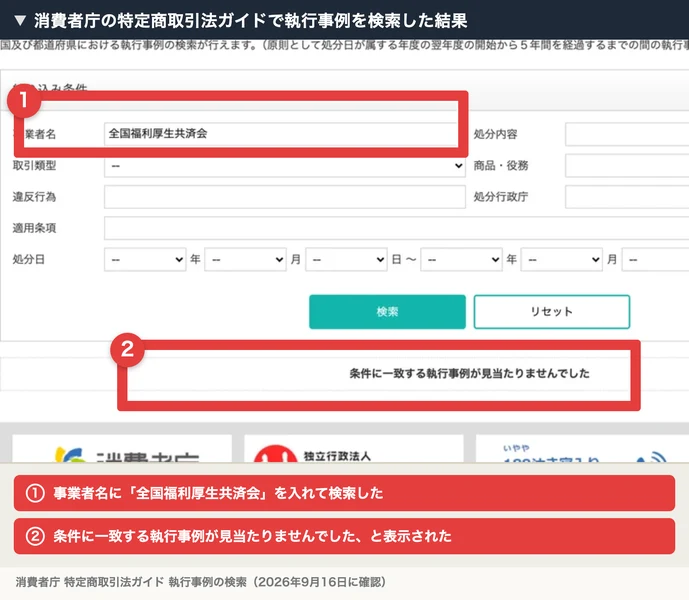This screenshot has height=600, width=689.
Task: Click the 商品・役務 field label
Action: (x=500, y=166)
